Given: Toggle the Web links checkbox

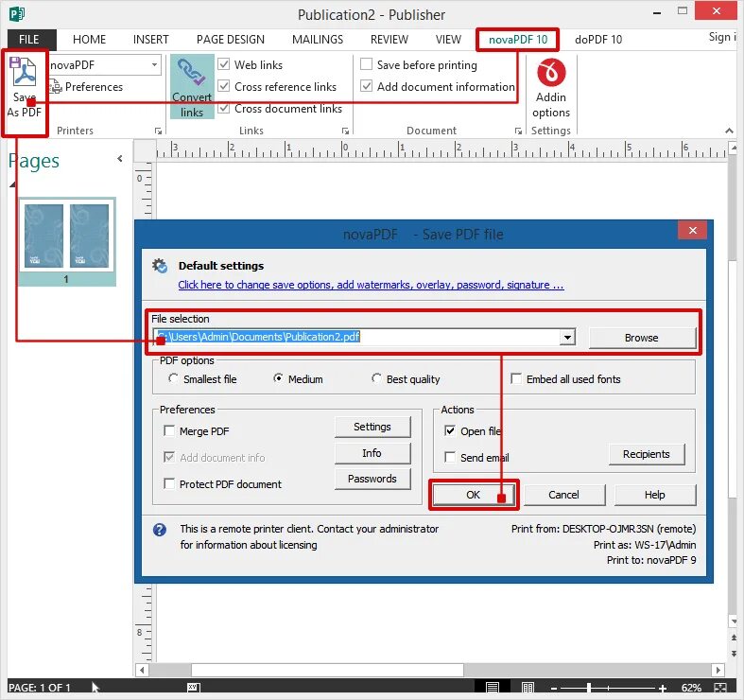Looking at the screenshot, I should tap(223, 64).
